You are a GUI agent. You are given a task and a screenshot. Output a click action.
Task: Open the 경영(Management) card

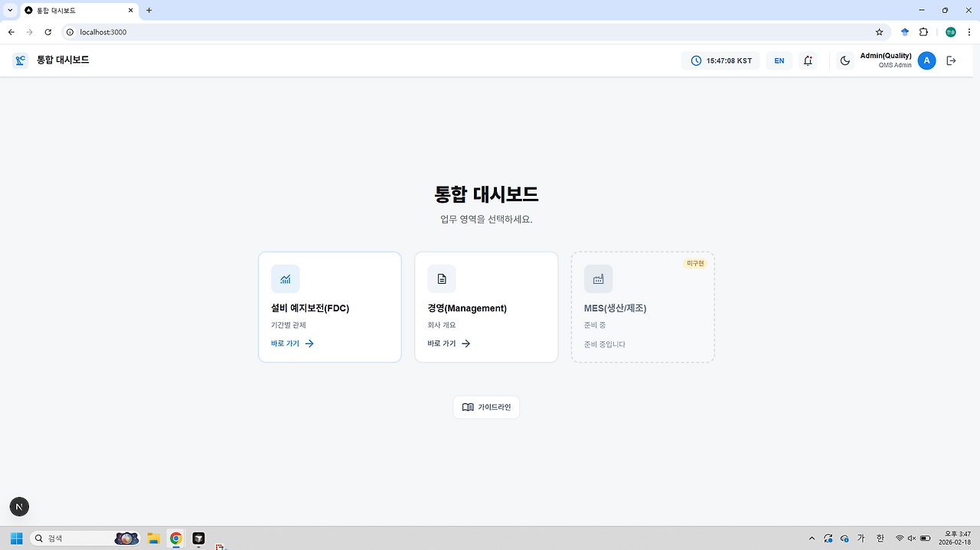pos(486,307)
